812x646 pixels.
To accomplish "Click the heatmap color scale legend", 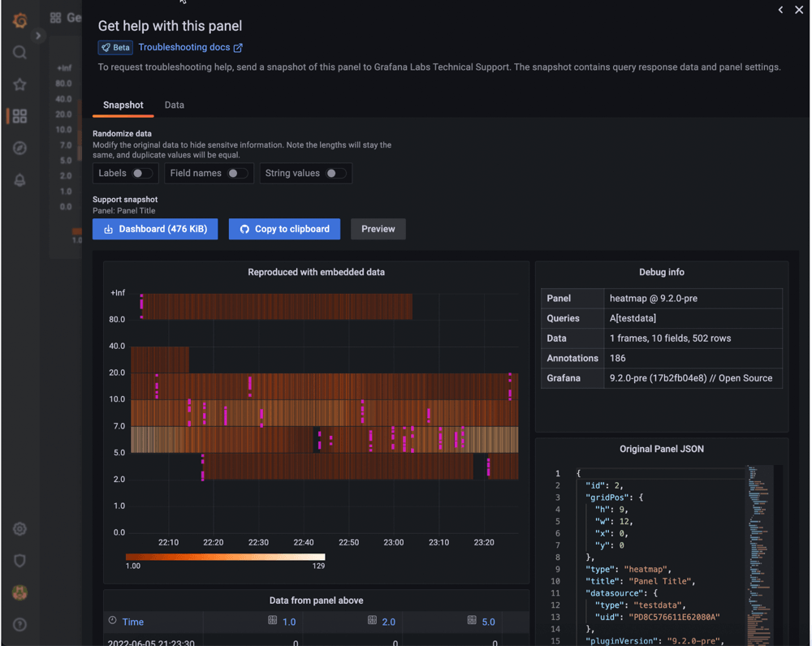I will click(225, 558).
